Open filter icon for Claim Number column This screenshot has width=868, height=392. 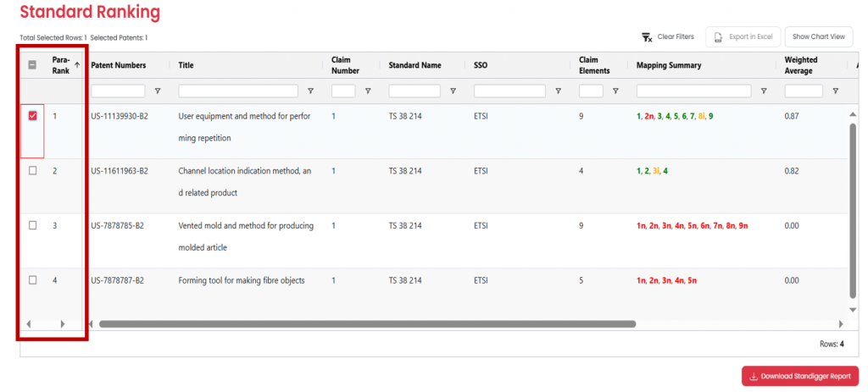coord(367,91)
